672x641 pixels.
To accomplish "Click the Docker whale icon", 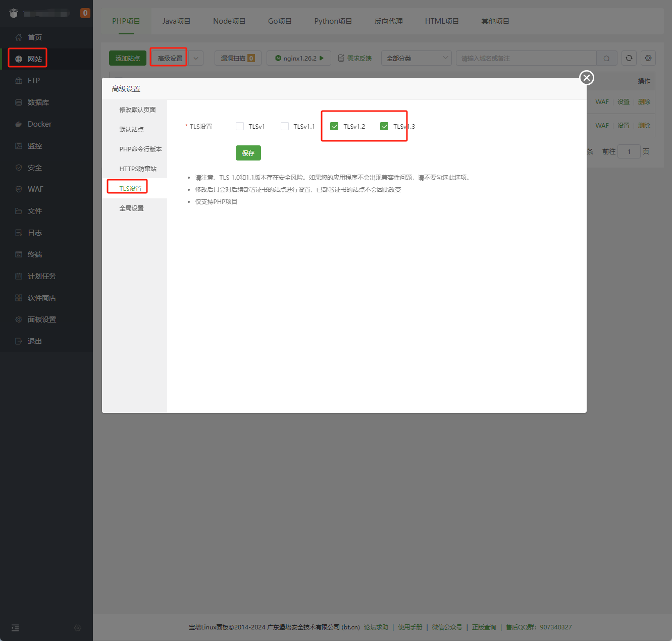I will (x=19, y=124).
